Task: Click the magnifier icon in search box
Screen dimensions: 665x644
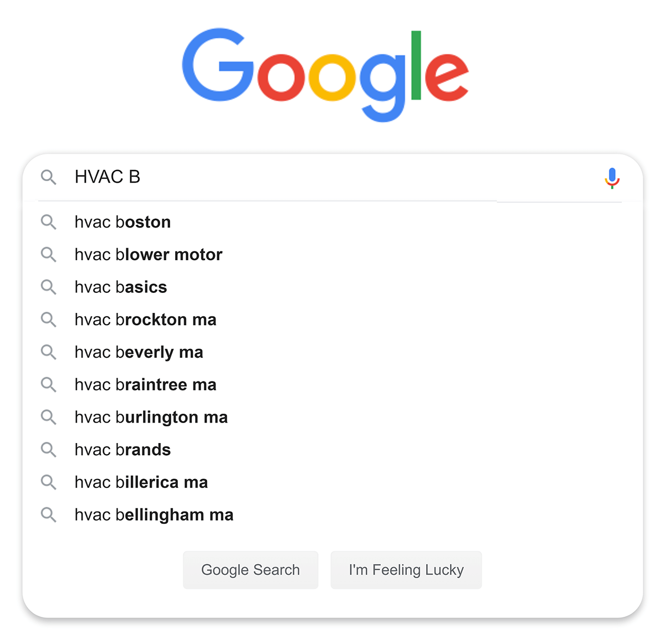Action: pos(49,177)
